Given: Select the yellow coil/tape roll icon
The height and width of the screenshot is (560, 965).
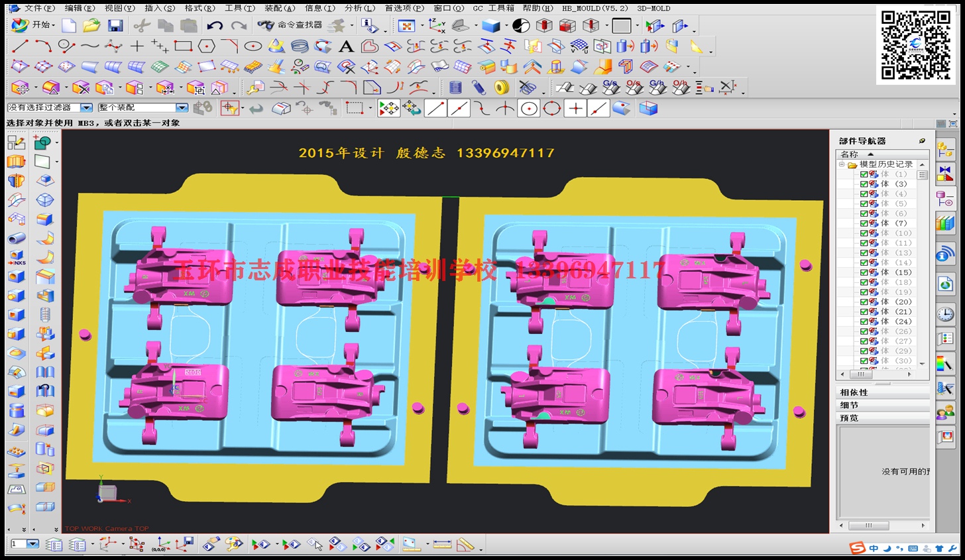Looking at the screenshot, I should [x=502, y=87].
